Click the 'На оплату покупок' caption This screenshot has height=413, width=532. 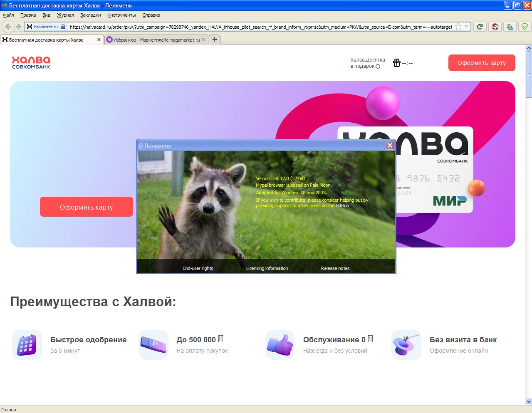pyautogui.click(x=202, y=351)
